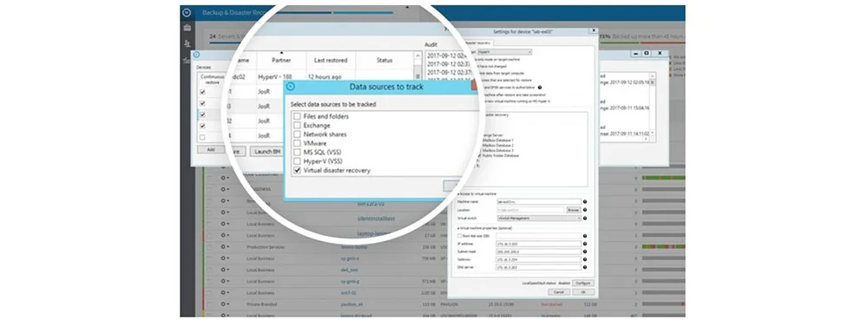Select the Disaster recovery tab in Settings
This screenshot has height=320, width=868.
pyautogui.click(x=479, y=43)
